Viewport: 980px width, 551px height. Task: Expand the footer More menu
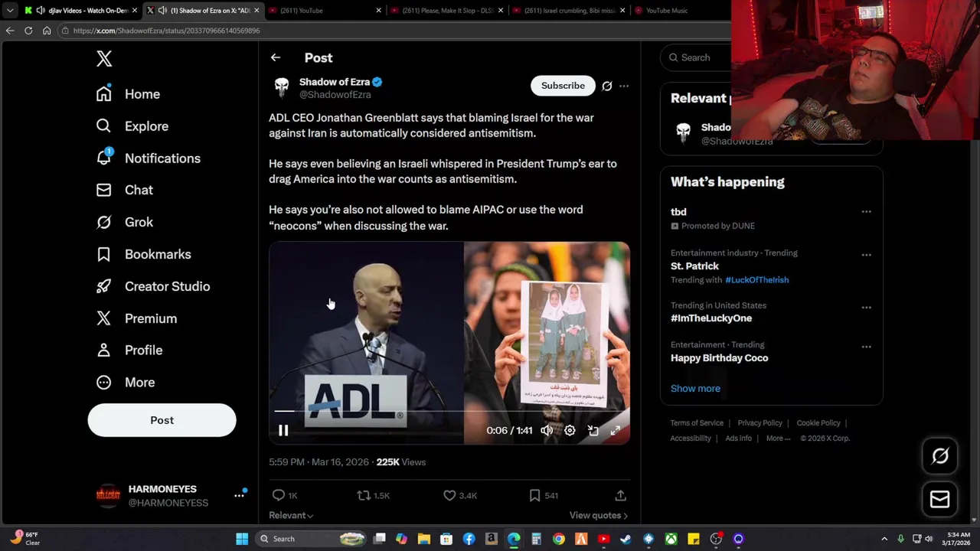[779, 439]
